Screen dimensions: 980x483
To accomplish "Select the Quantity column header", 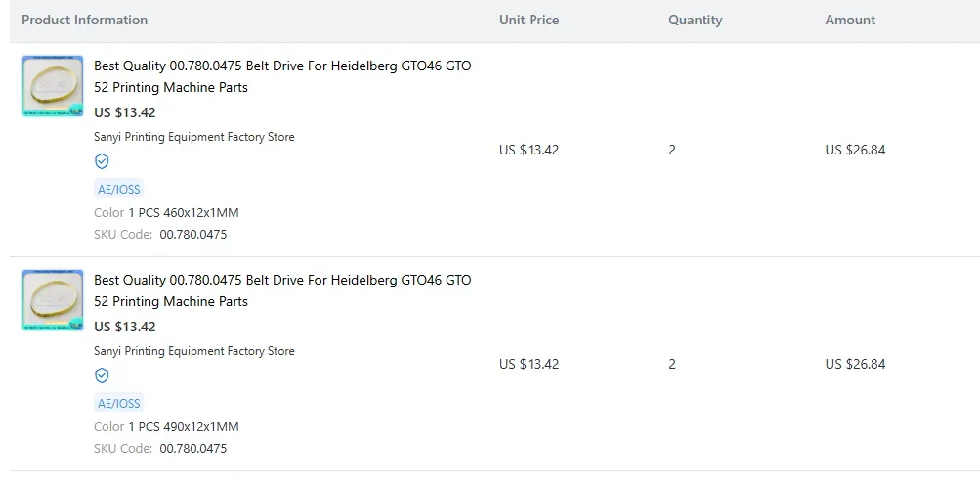I will click(x=695, y=20).
